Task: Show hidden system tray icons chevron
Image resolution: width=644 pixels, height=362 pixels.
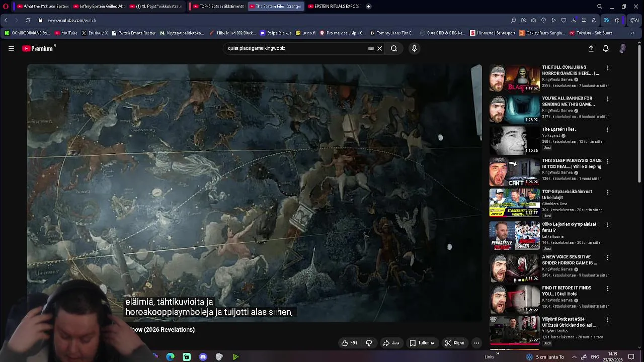Action: click(x=574, y=357)
